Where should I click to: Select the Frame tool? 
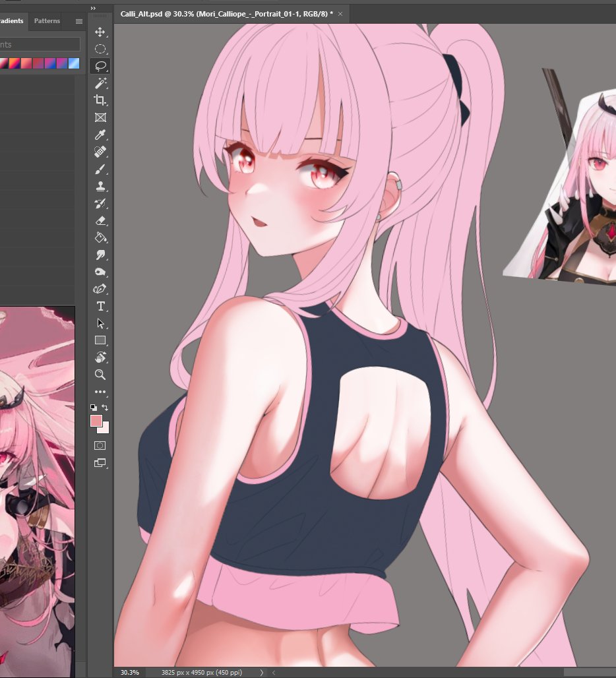pyautogui.click(x=100, y=117)
